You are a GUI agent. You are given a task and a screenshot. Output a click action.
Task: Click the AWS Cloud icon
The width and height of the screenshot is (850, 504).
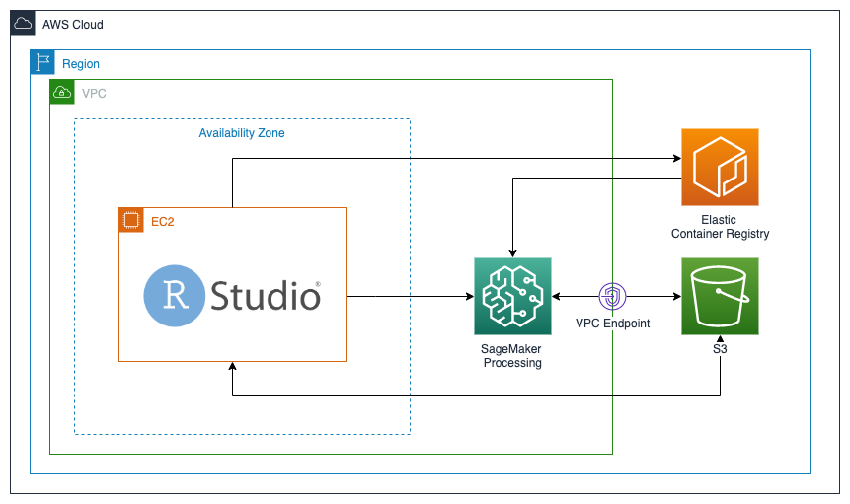coord(23,23)
